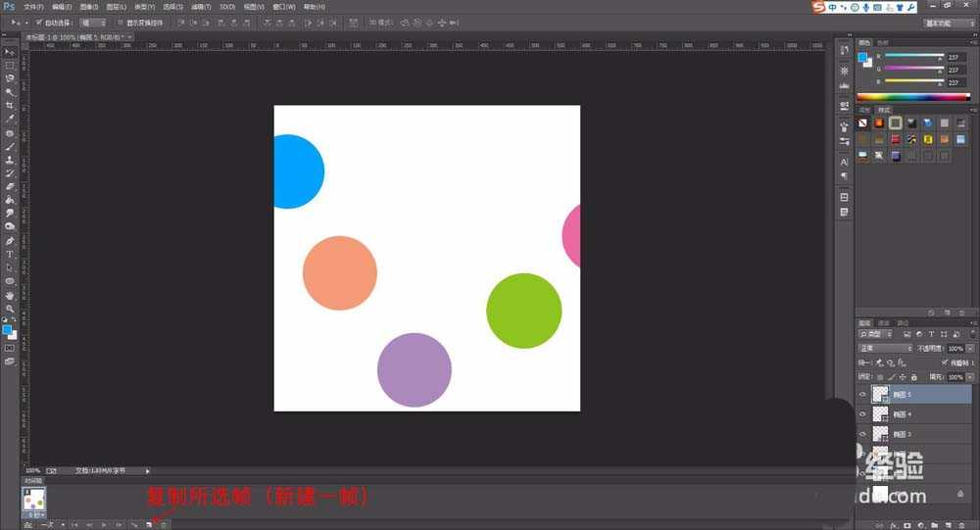
Task: Open the loop count 一次 dropdown
Action: pos(47,525)
